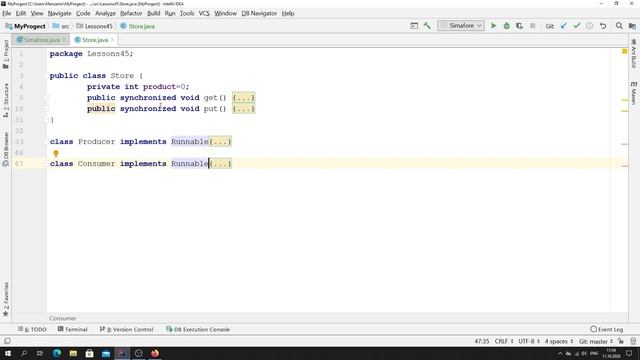Open the Simafore run configuration dropdown
The width and height of the screenshot is (640, 360).
(x=461, y=26)
